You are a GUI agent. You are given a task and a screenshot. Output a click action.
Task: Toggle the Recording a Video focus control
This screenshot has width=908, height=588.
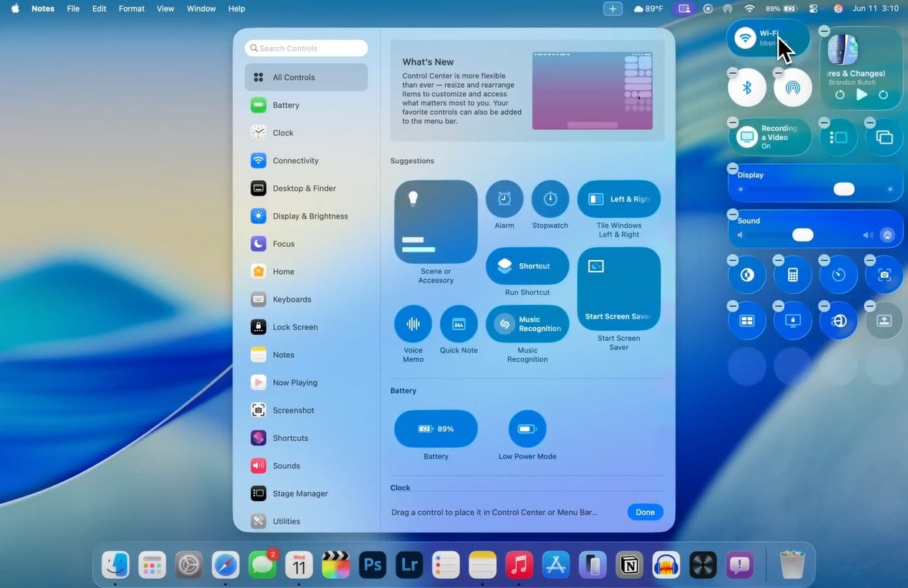pos(767,136)
